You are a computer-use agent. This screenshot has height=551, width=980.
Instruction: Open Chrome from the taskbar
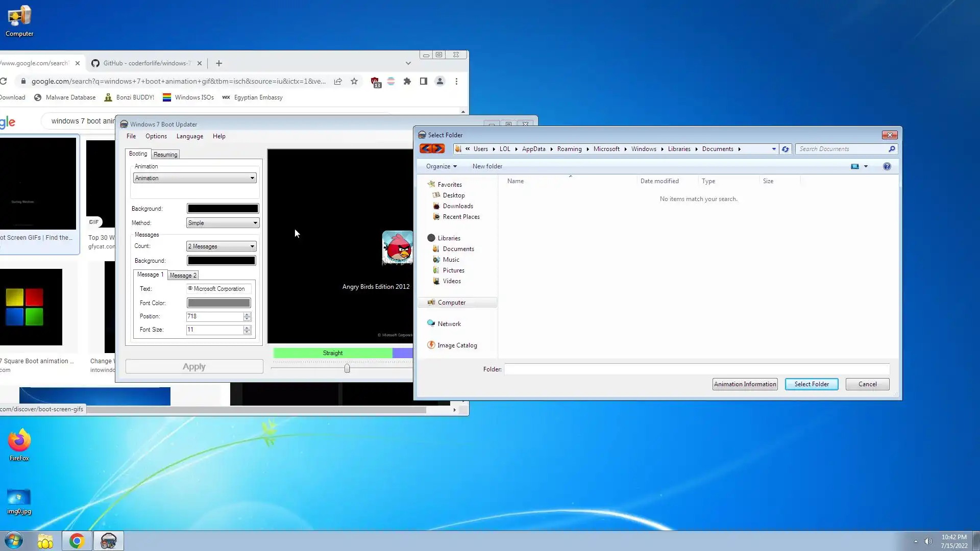(77, 541)
